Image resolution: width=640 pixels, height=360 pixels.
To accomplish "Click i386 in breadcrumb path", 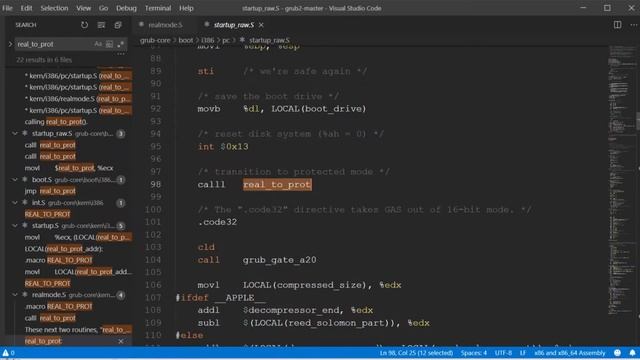I will coord(208,40).
